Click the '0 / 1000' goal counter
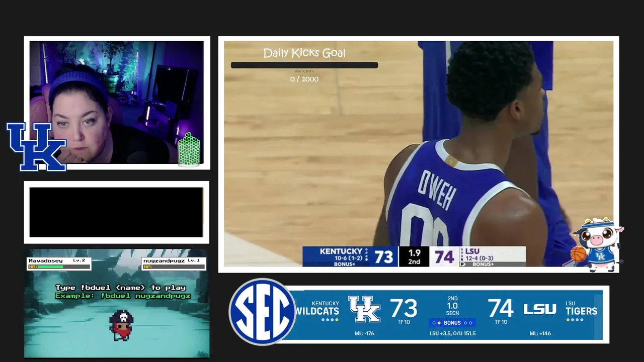Image resolution: width=644 pixels, height=362 pixels. point(304,79)
